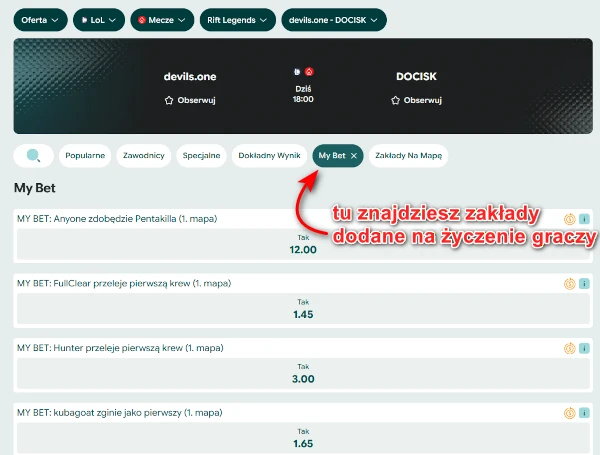The width and height of the screenshot is (600, 455).
Task: Click the search magnifier icon
Action: click(33, 156)
